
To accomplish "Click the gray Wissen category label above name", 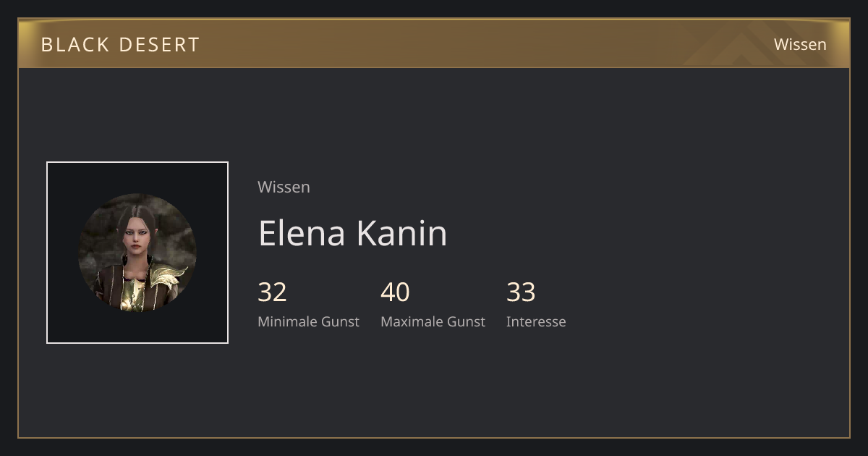I will pyautogui.click(x=284, y=187).
